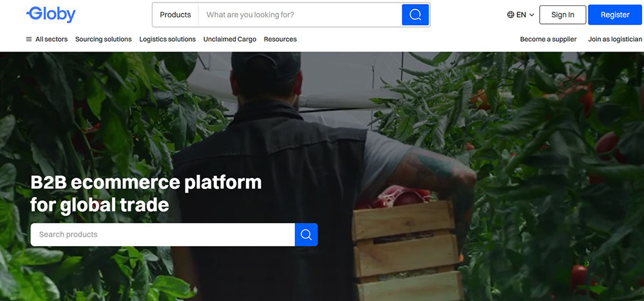Click the hero search magnifier button
The width and height of the screenshot is (644, 301).
(x=307, y=235)
